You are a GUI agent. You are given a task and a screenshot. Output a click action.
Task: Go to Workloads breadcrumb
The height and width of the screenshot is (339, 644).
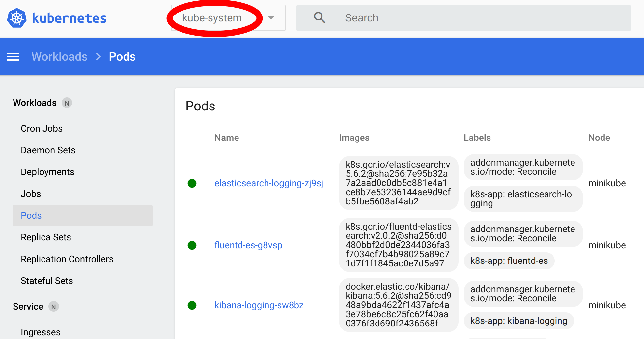[x=59, y=57]
